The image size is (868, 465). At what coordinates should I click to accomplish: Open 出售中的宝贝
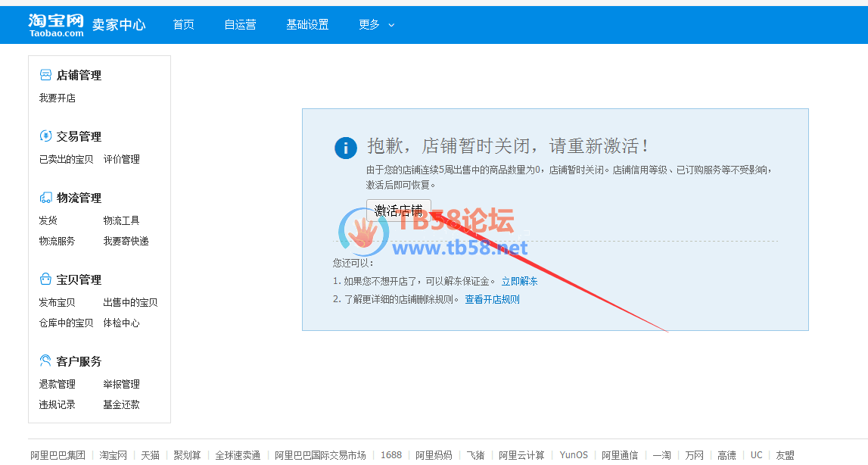point(130,303)
